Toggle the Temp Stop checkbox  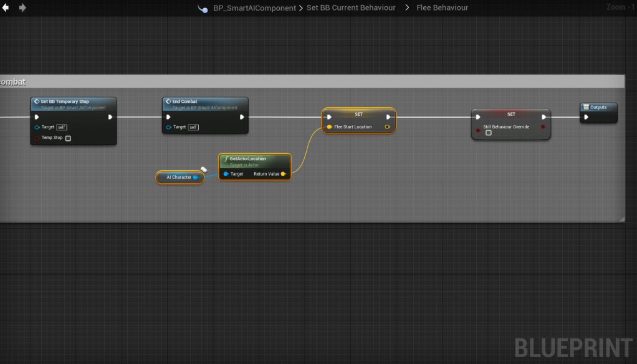pyautogui.click(x=68, y=138)
